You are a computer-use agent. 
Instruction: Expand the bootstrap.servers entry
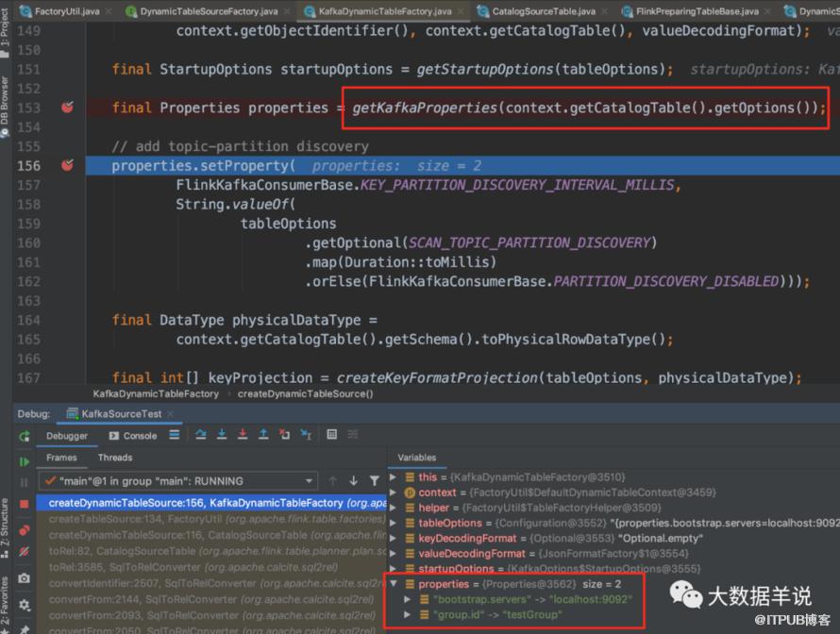tap(407, 599)
